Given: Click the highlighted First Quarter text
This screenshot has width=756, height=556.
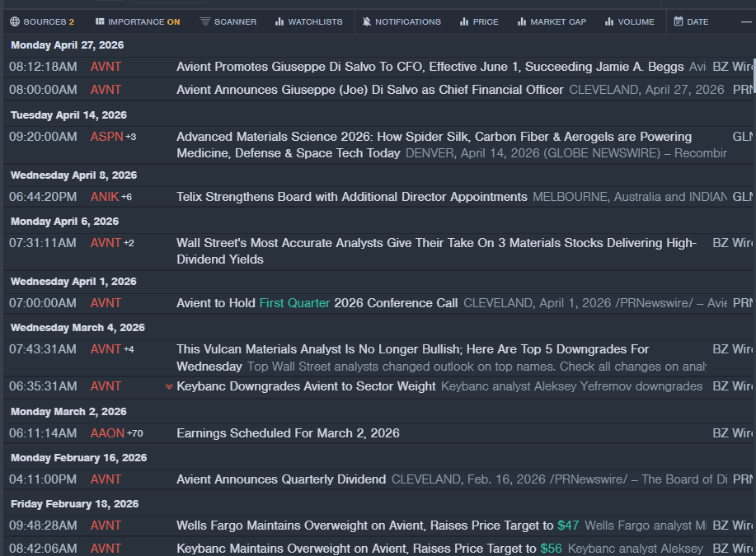Looking at the screenshot, I should click(294, 303).
